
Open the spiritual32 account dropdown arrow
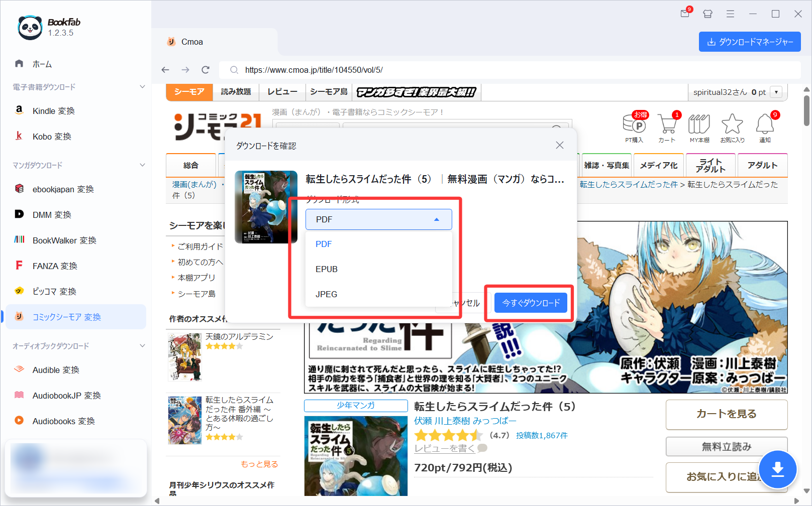coord(776,92)
